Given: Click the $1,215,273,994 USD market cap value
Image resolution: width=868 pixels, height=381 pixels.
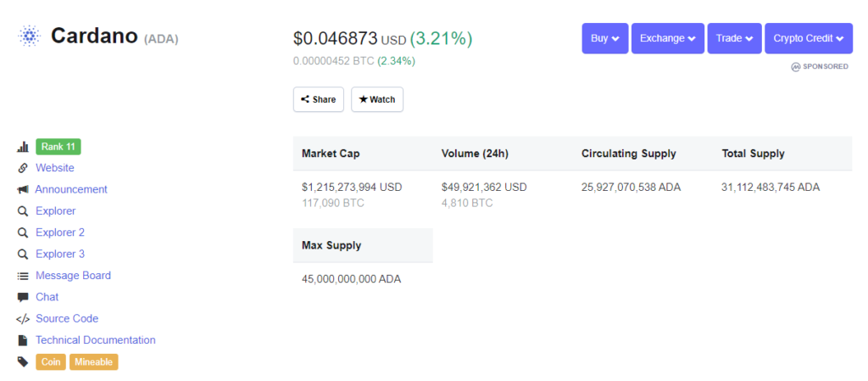Looking at the screenshot, I should click(x=352, y=188).
